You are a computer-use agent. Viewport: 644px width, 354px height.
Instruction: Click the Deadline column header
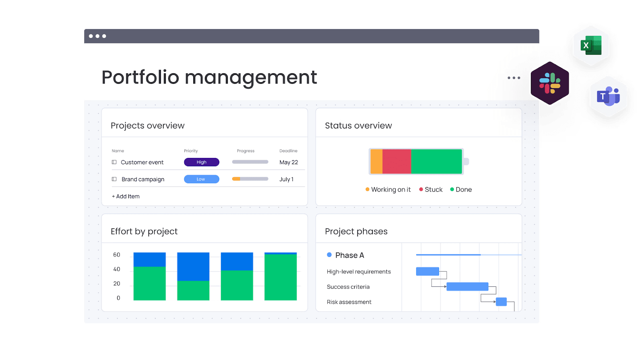(x=289, y=151)
